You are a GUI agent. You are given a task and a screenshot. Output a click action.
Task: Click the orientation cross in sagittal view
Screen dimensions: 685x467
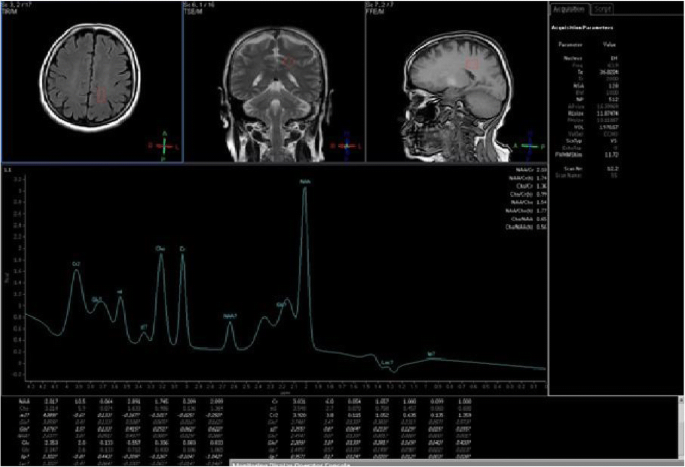pos(529,146)
